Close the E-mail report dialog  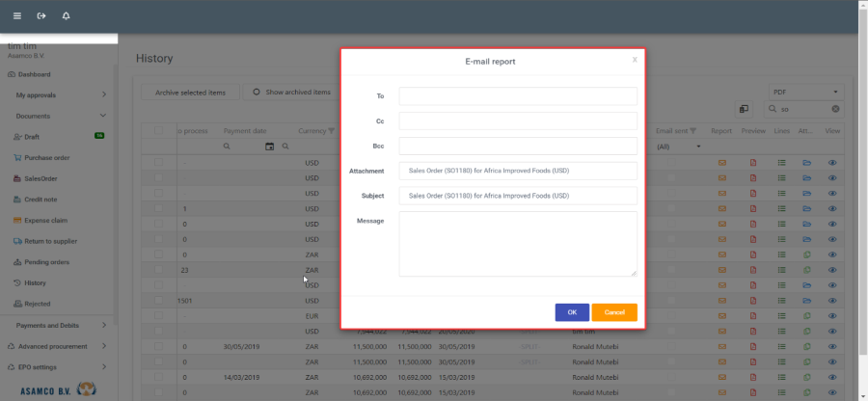pyautogui.click(x=635, y=60)
